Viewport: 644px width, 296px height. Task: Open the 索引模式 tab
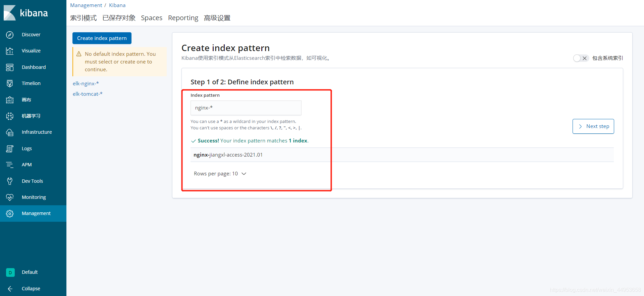[x=83, y=18]
